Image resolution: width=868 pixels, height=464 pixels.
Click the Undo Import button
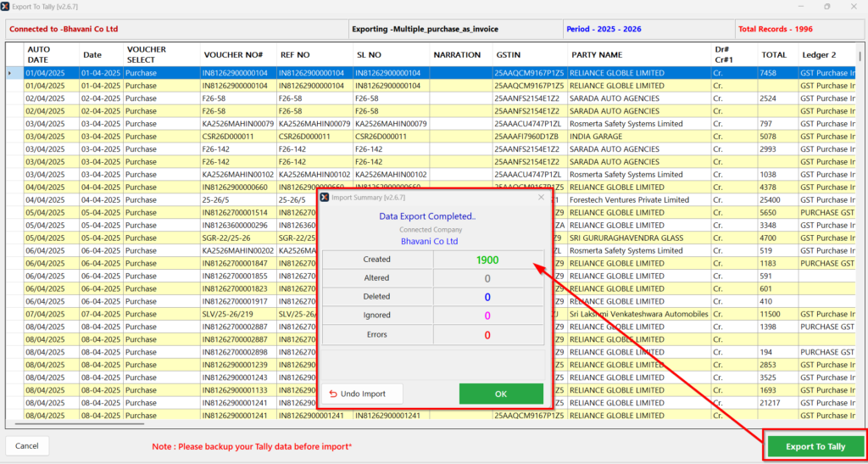pos(363,394)
